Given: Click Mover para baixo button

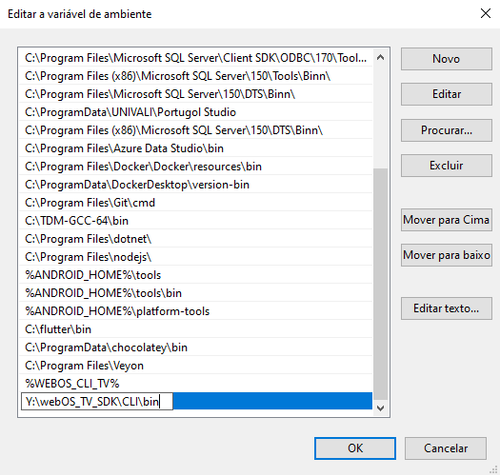Looking at the screenshot, I should pos(446,255).
